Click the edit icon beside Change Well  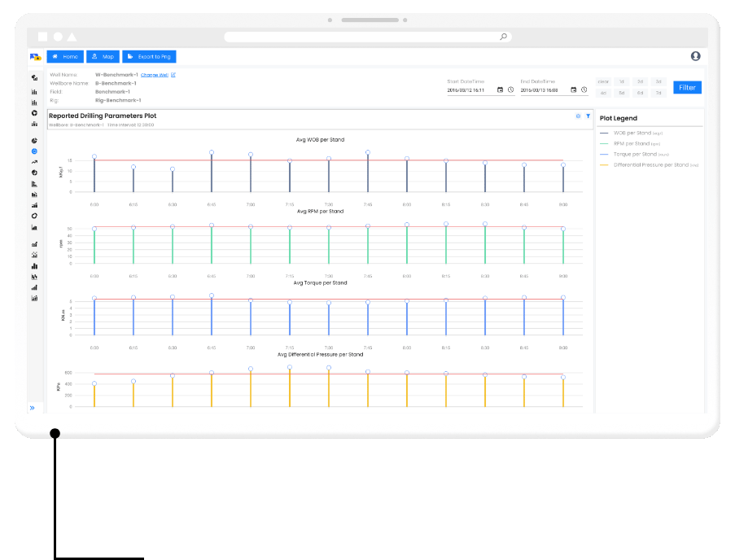click(173, 75)
